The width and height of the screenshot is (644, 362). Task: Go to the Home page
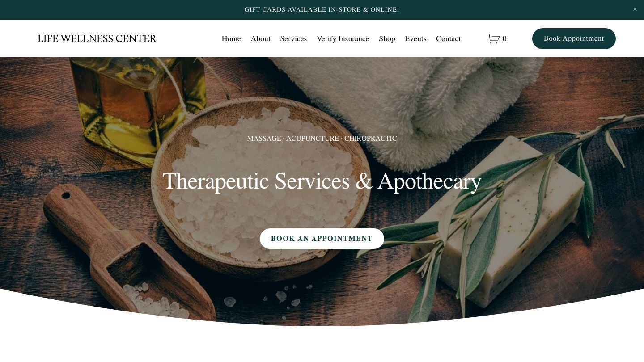[231, 39]
